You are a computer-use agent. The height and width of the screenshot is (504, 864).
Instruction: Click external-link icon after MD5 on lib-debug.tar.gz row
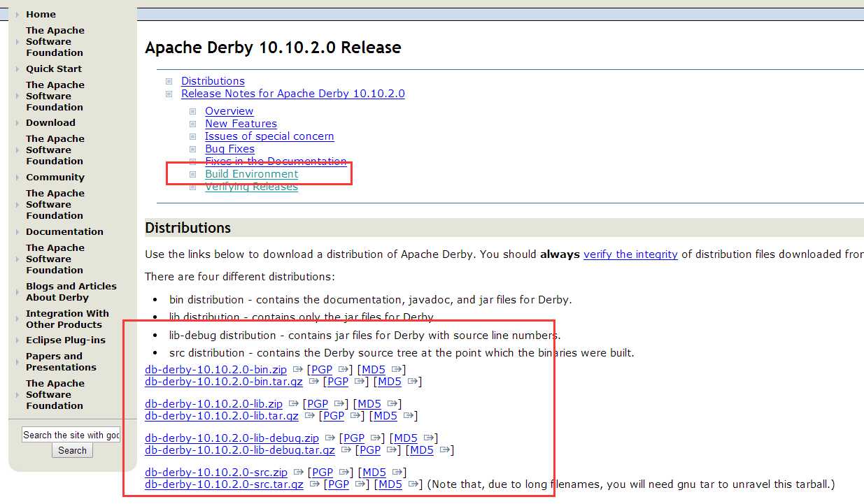445,450
